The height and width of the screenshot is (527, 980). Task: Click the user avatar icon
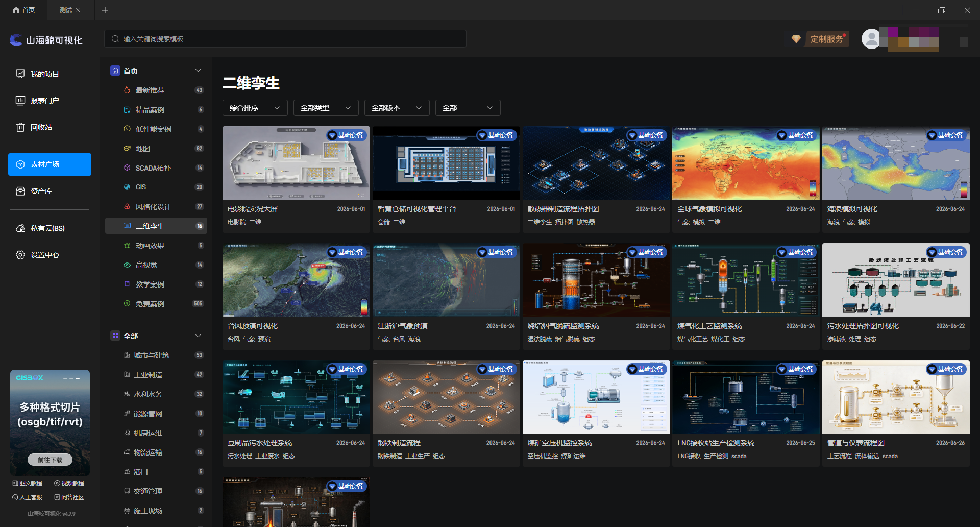coord(871,39)
